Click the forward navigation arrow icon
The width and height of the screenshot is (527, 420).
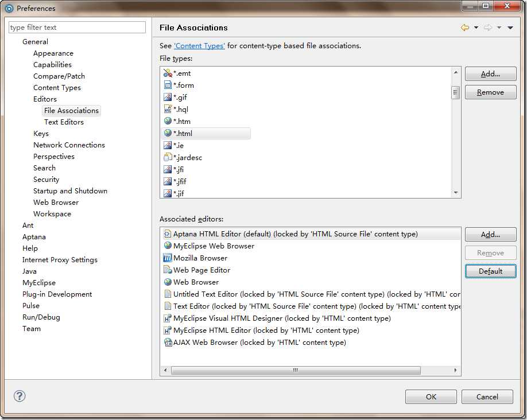(x=488, y=28)
